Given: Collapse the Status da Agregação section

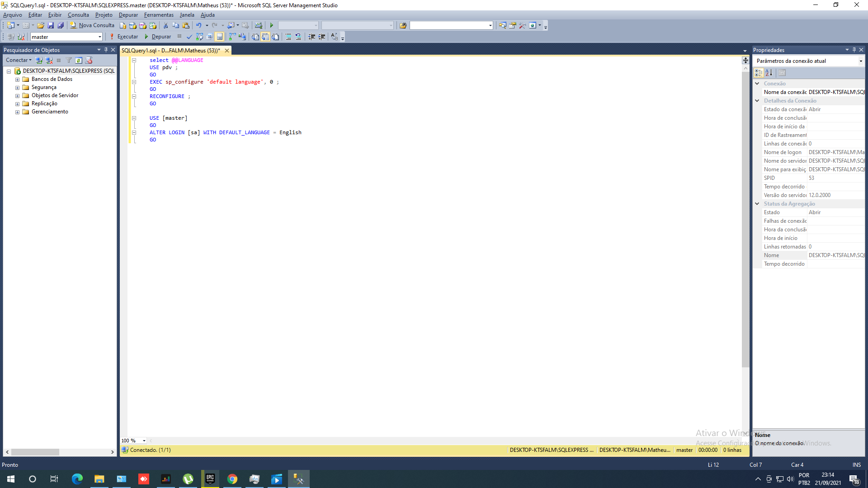Looking at the screenshot, I should 757,204.
